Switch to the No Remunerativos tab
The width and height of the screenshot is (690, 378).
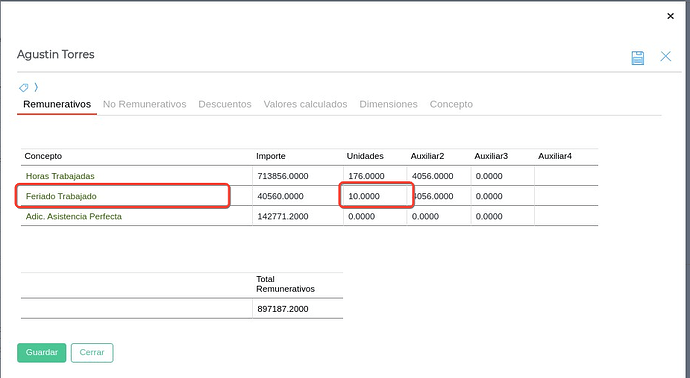(x=144, y=104)
